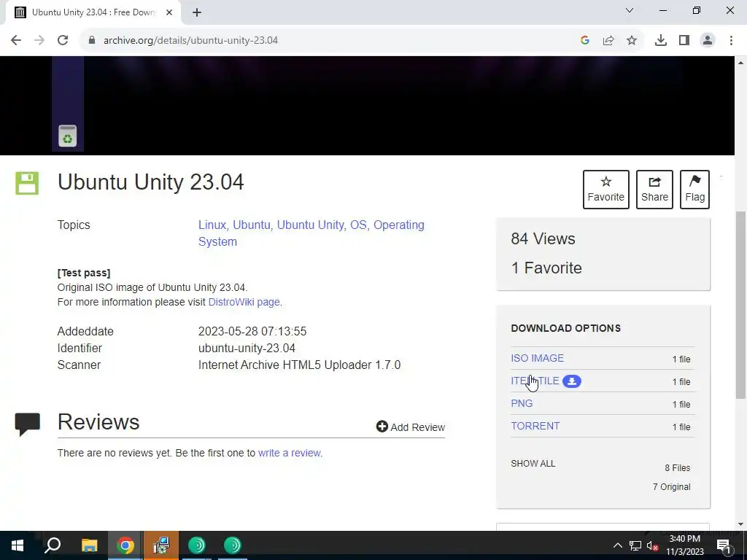Visit the DistroWiki page link
The height and width of the screenshot is (560, 747).
click(244, 302)
